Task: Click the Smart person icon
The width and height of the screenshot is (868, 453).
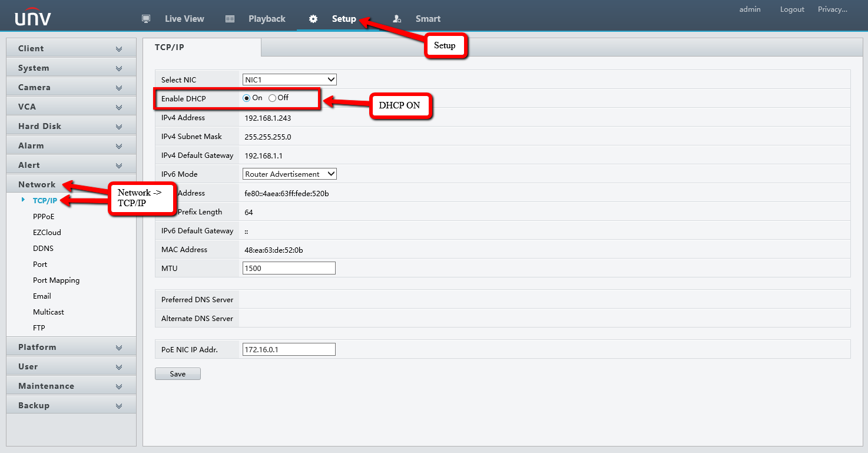Action: [x=397, y=19]
